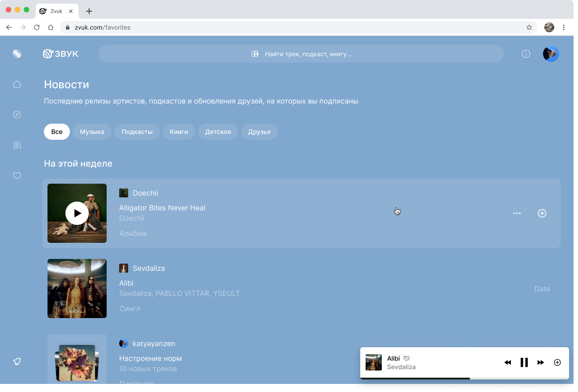
Task: Click the На этой неделе section heading
Action: pyautogui.click(x=78, y=164)
